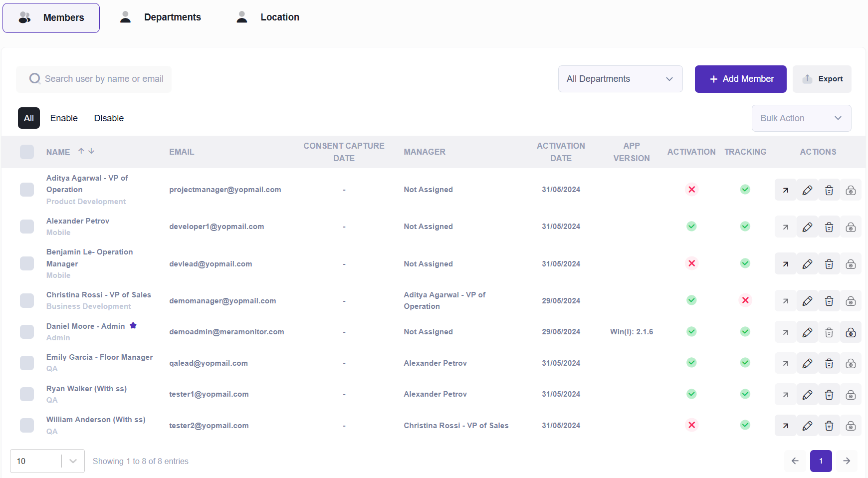Switch to Departments tab
The height and width of the screenshot is (478, 868).
161,17
